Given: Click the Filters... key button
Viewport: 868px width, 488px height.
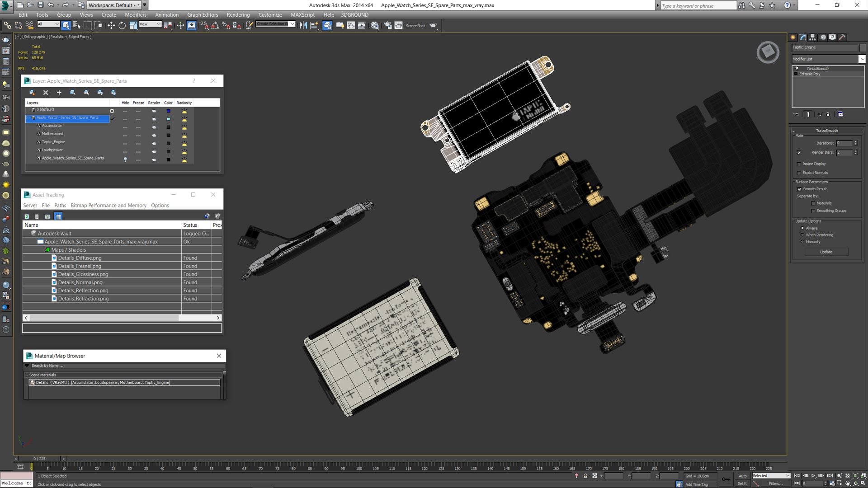Looking at the screenshot, I should [x=776, y=483].
